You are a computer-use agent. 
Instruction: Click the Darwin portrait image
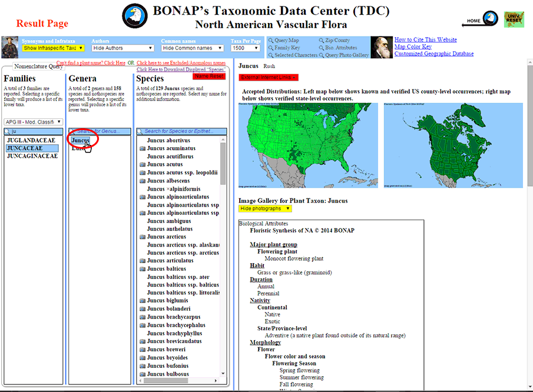(382, 47)
